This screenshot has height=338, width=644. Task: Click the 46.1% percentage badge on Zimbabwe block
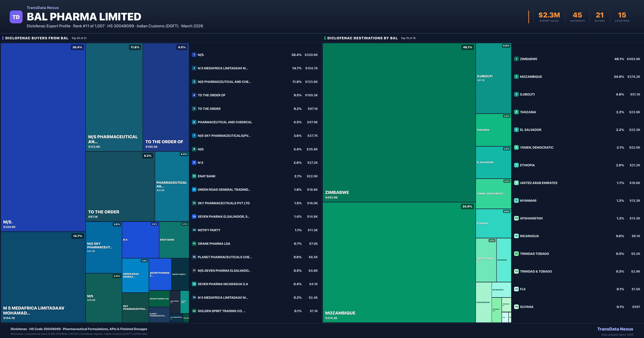pyautogui.click(x=467, y=47)
